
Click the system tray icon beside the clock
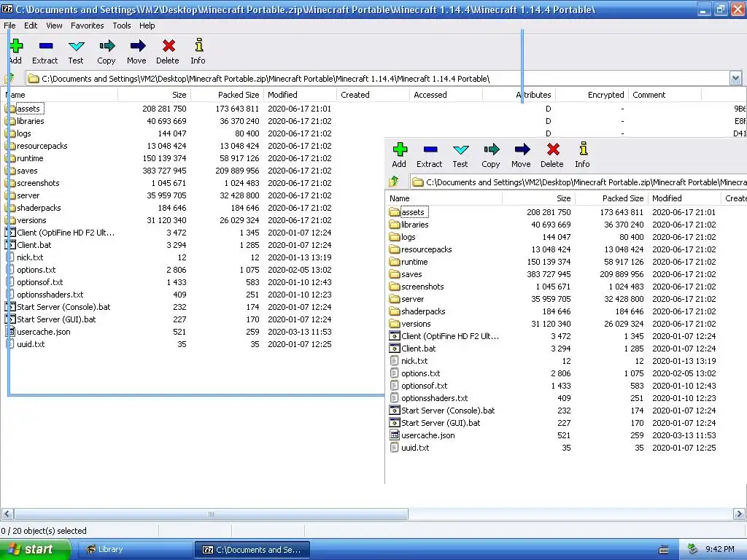coord(693,550)
